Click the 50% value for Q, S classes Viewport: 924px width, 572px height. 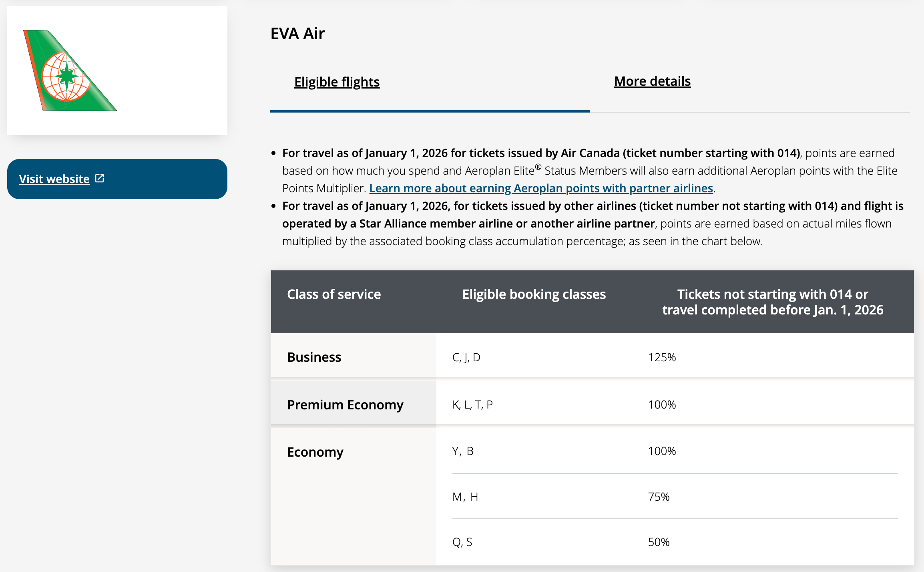pos(659,542)
